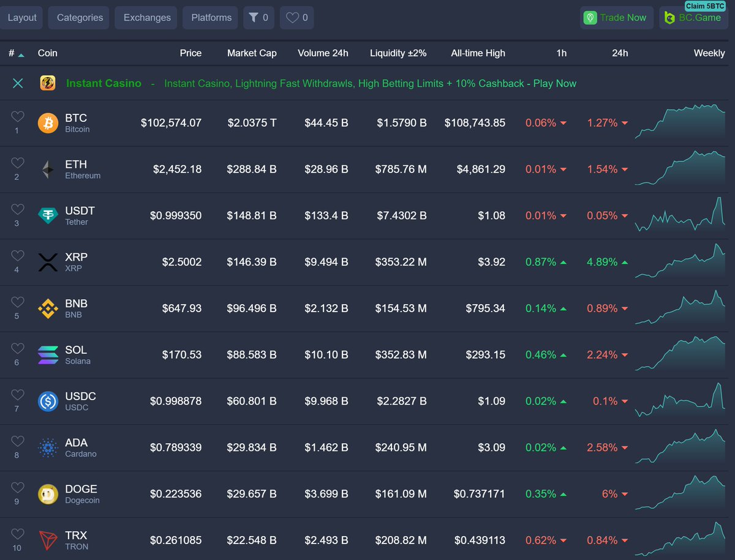Click the Trade Now button

pos(617,18)
